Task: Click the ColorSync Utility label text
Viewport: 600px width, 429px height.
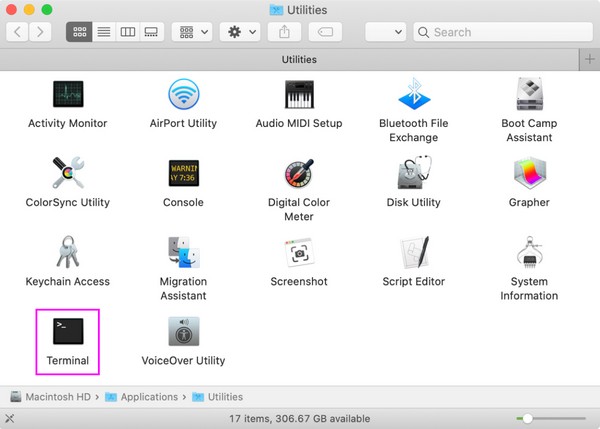Action: [x=68, y=202]
